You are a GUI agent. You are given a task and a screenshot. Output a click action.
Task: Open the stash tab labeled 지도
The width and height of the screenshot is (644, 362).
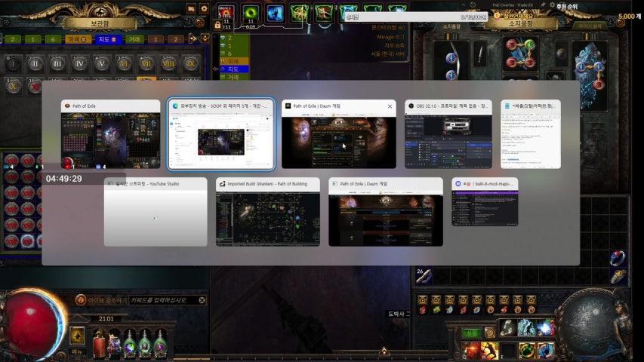108,39
